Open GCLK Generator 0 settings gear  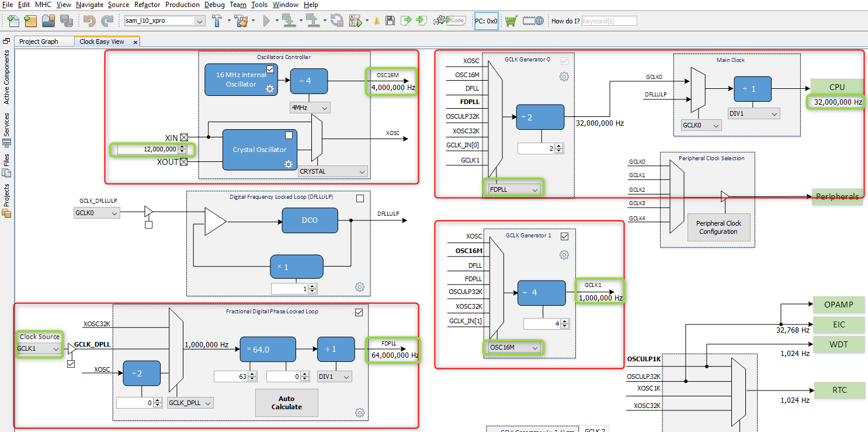tap(564, 76)
